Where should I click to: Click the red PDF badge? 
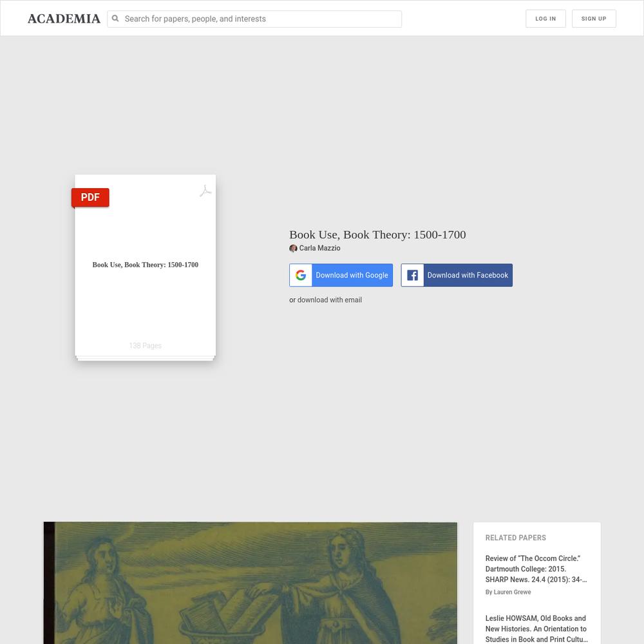90,198
